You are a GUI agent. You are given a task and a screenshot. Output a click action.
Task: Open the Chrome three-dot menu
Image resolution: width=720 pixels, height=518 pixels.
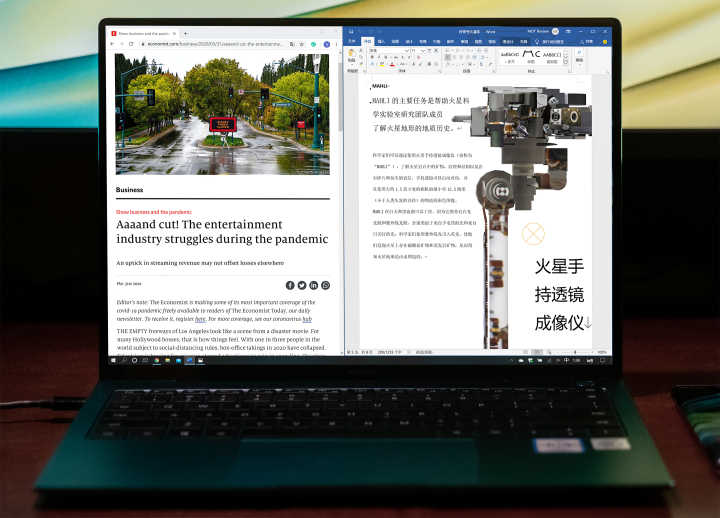tap(337, 44)
